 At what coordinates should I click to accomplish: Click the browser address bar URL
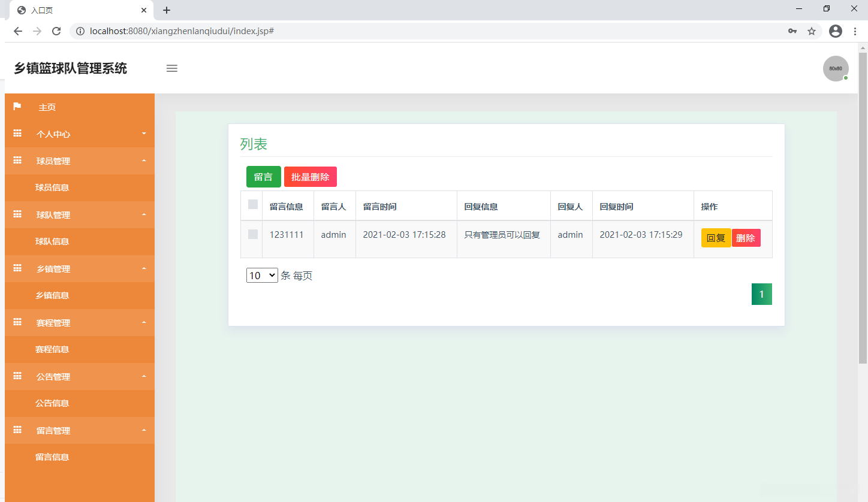tap(182, 31)
